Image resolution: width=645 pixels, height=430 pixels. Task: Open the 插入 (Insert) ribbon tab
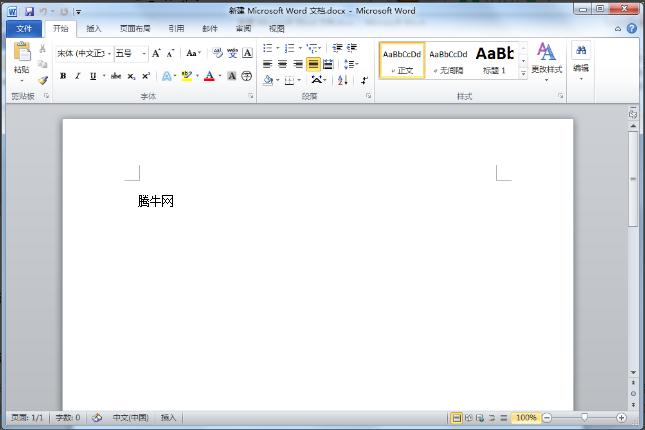[93, 29]
